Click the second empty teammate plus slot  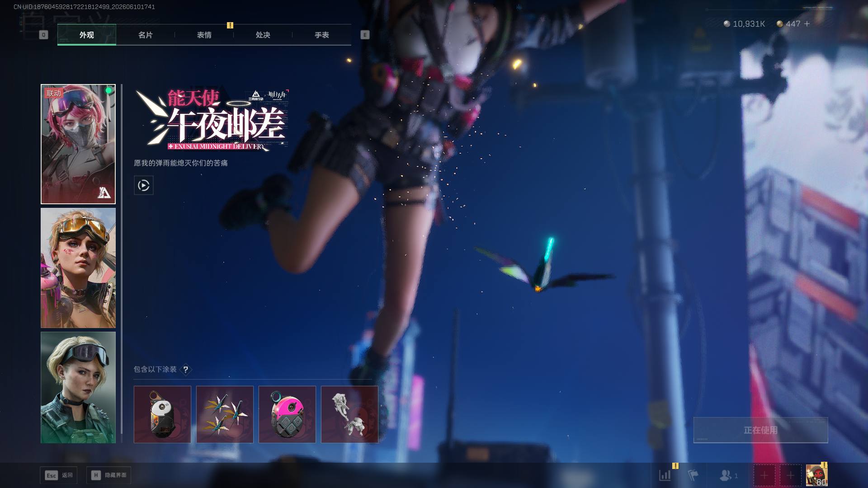(x=790, y=475)
